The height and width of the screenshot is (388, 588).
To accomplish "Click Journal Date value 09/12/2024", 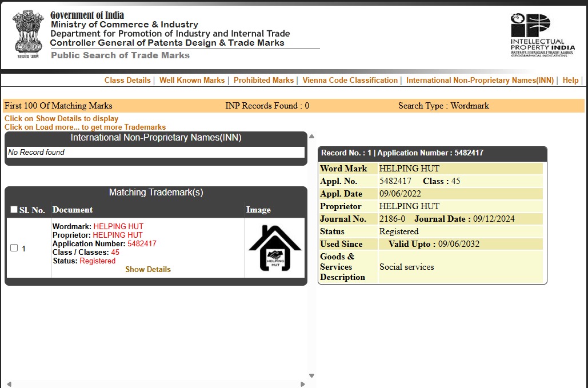I will [494, 219].
